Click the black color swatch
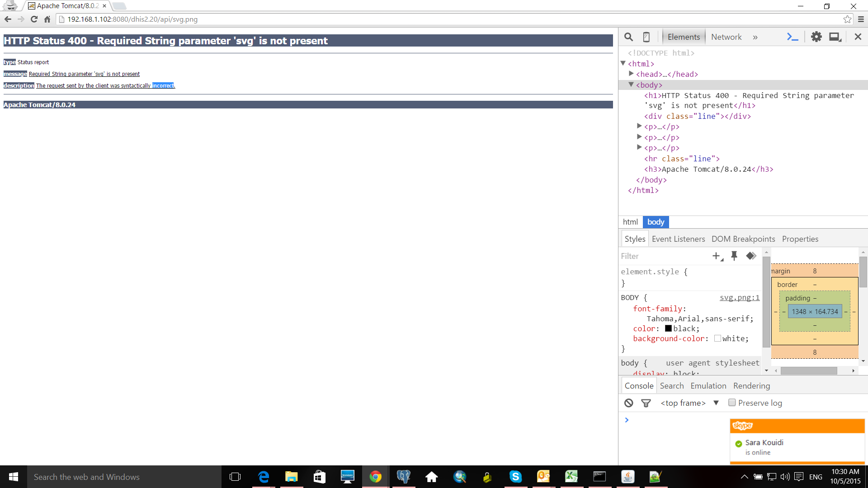This screenshot has height=488, width=868. 668,328
